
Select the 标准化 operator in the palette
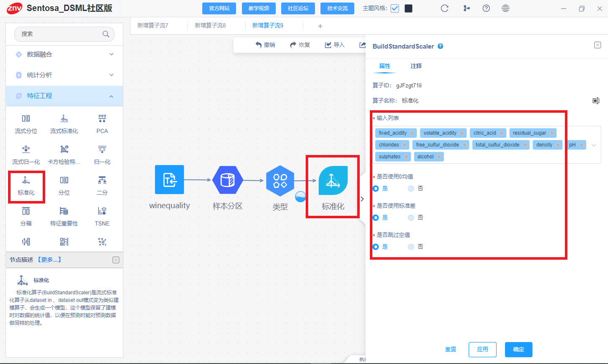coord(26,180)
